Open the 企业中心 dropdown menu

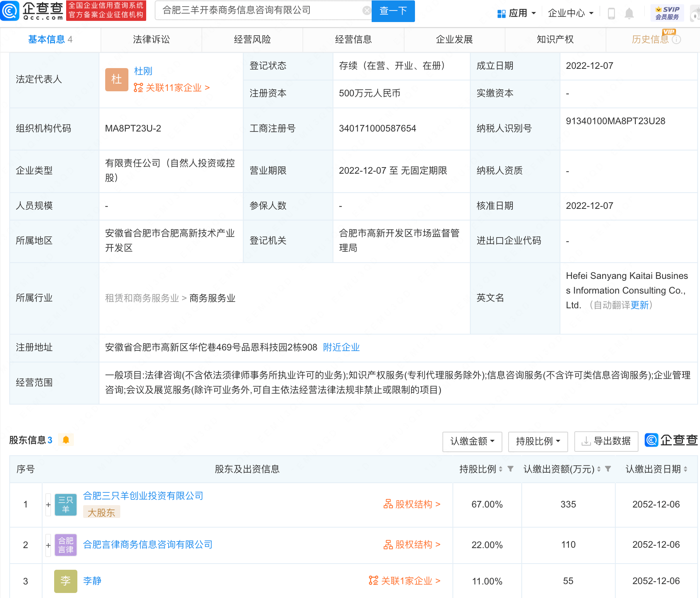[571, 14]
